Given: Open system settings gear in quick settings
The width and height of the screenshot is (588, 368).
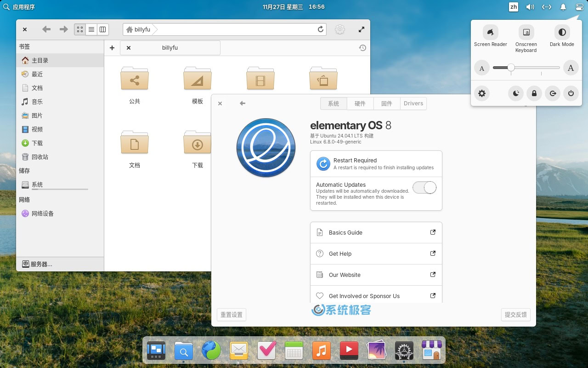Looking at the screenshot, I should tap(482, 93).
